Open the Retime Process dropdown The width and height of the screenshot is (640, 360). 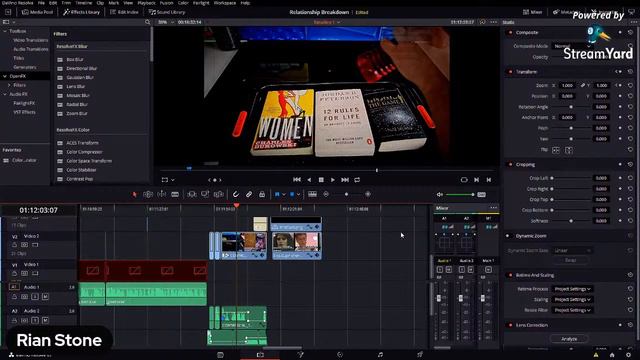573,289
